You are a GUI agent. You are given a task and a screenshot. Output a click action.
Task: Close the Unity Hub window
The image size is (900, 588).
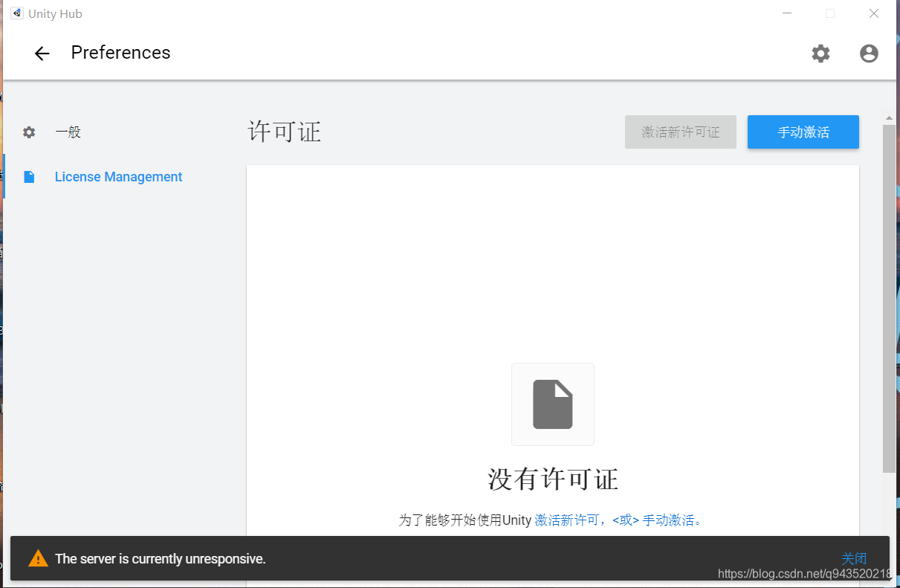pyautogui.click(x=874, y=13)
